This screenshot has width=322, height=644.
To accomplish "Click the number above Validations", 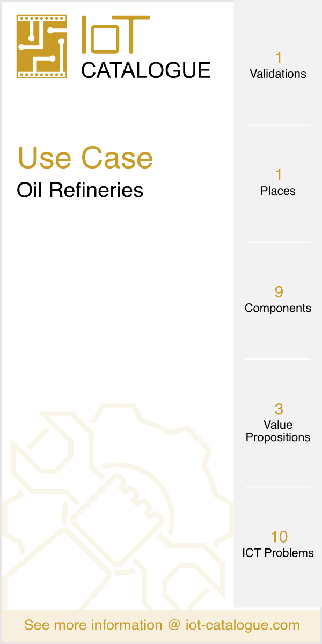I will coord(278,57).
